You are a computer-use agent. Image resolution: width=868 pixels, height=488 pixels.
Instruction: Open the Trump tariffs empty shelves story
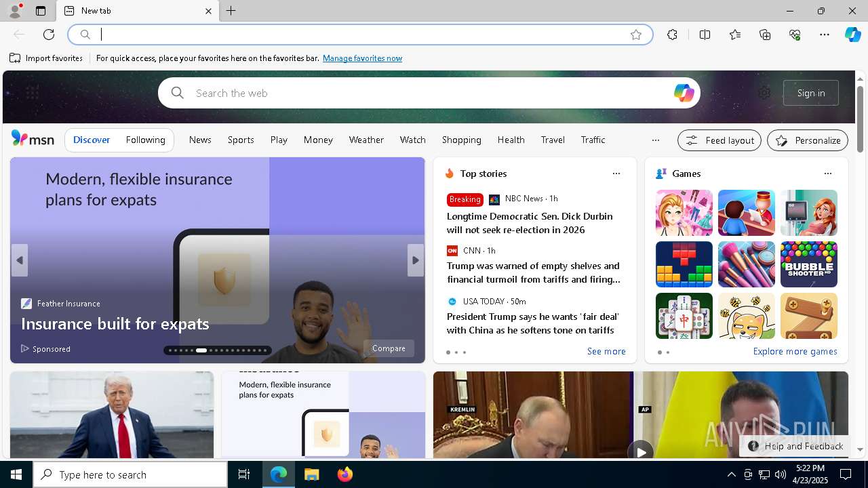click(x=534, y=272)
